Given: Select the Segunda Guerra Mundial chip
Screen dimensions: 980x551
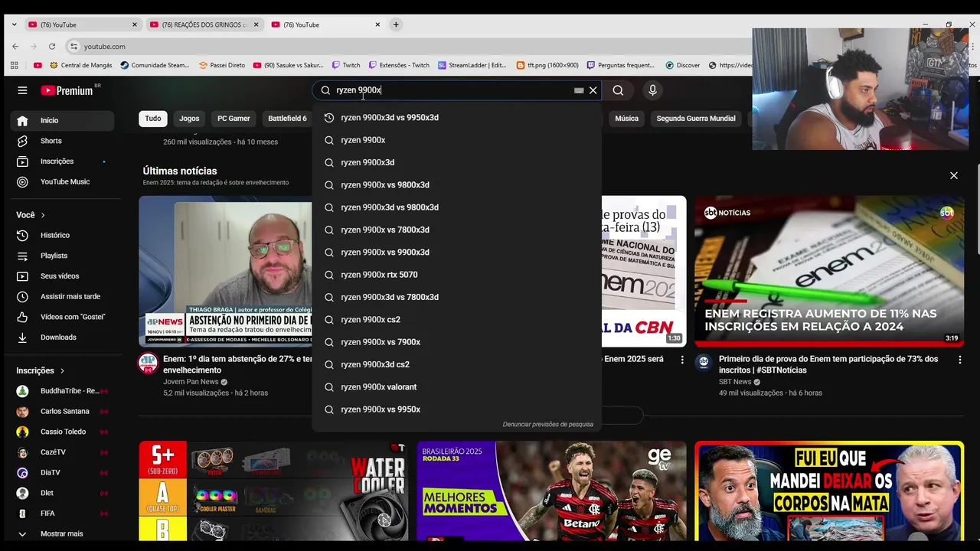Looking at the screenshot, I should click(x=696, y=119).
